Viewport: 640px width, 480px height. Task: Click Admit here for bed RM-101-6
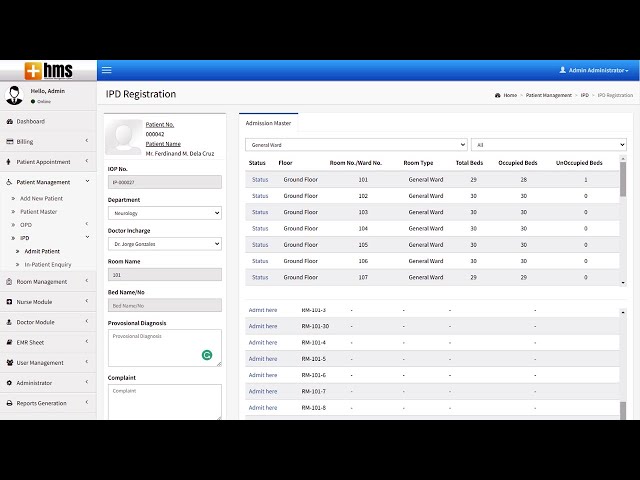click(263, 375)
